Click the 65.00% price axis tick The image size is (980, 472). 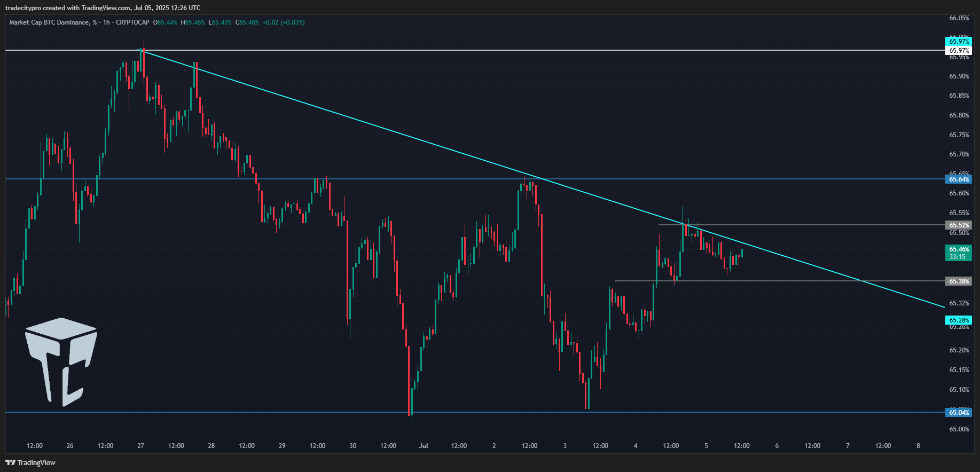tap(959, 429)
